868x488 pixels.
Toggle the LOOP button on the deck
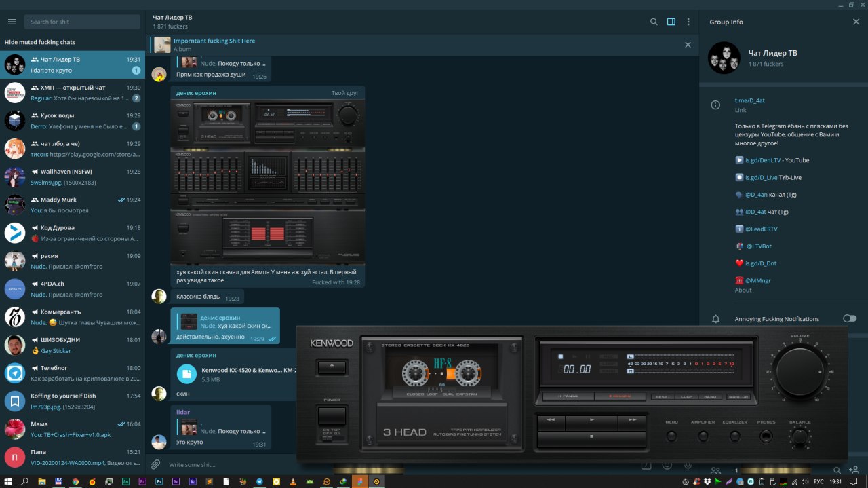[x=688, y=396]
